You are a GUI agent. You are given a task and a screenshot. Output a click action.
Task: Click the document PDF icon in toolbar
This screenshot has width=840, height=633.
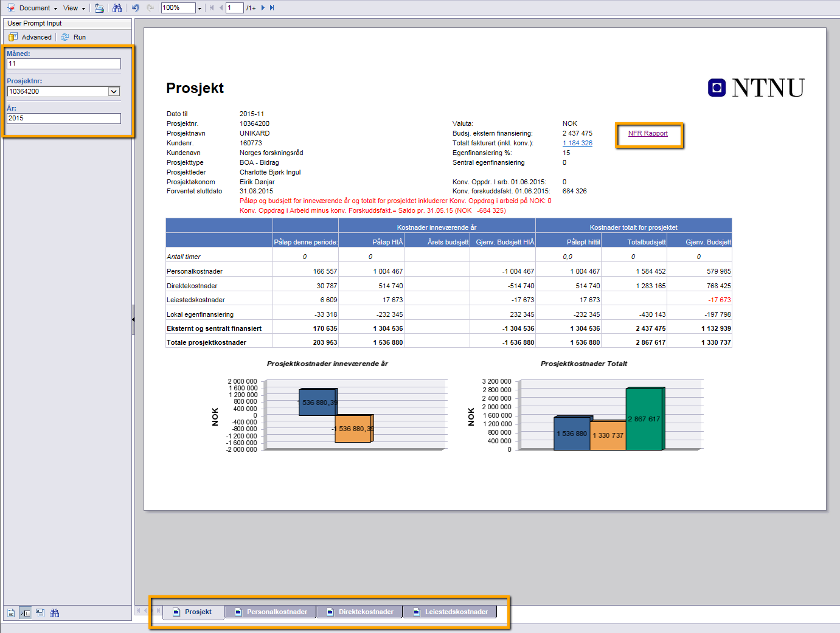tap(11, 8)
